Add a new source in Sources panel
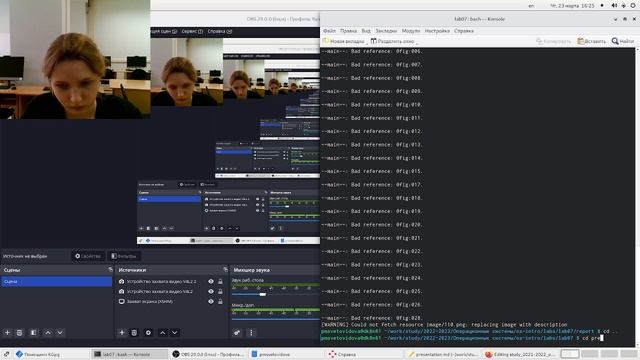Viewport: 640px width, 360px height. pos(122,333)
